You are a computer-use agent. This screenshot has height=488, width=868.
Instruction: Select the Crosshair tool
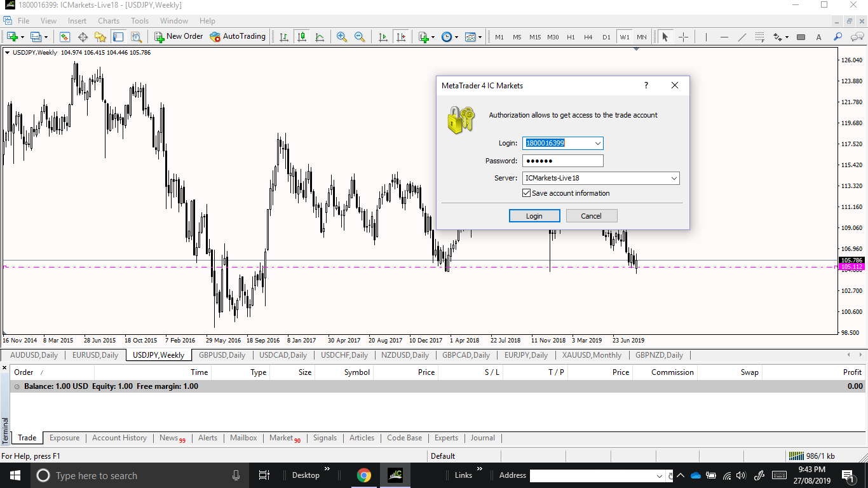[683, 37]
